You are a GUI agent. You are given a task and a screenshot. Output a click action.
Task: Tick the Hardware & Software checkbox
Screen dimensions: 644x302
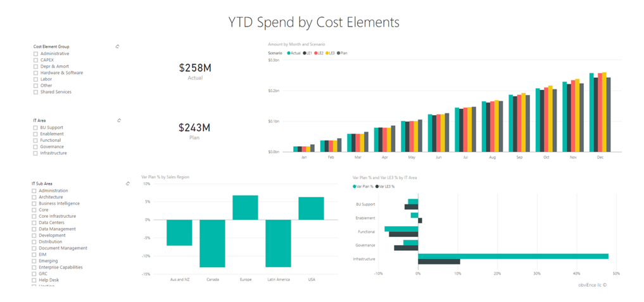[35, 73]
